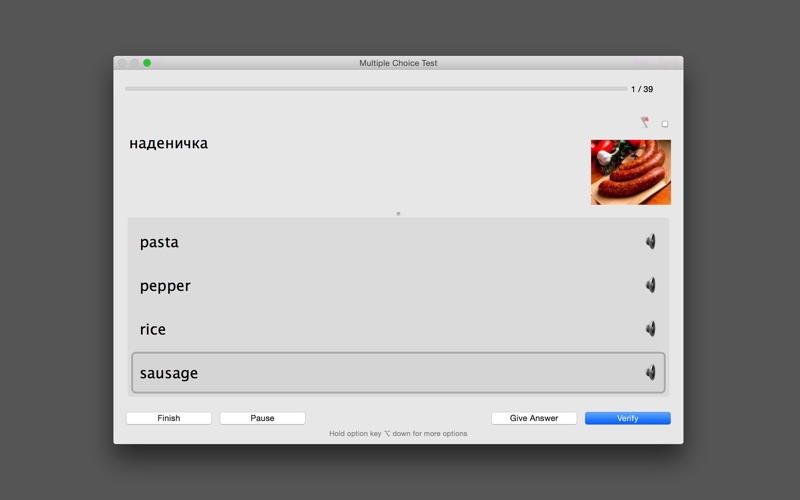800x500 pixels.
Task: Click the small divider handle above the answers
Action: click(x=398, y=214)
